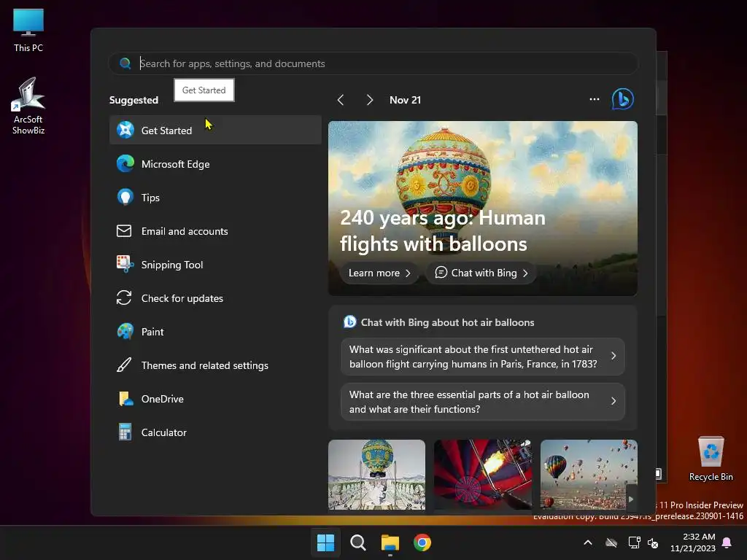This screenshot has height=560, width=747.
Task: Open Themes and related settings
Action: 215,365
